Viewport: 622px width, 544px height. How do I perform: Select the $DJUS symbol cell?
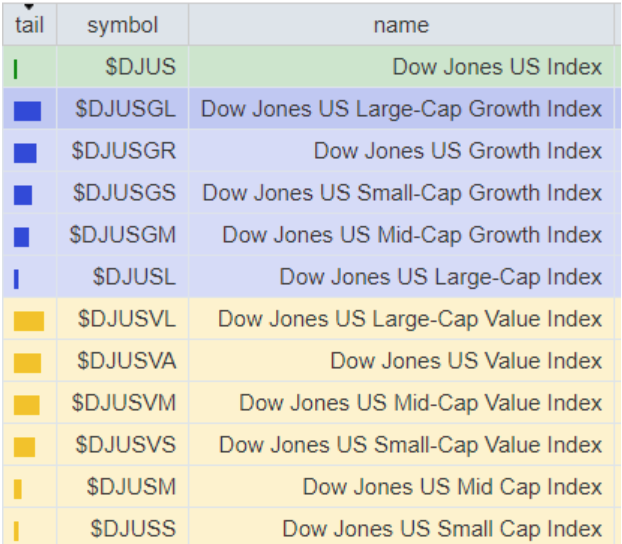(140, 67)
